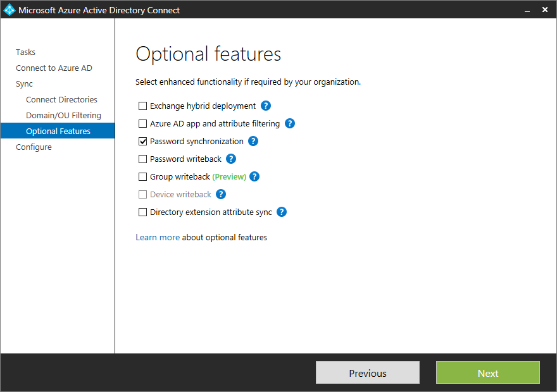This screenshot has height=392, width=557.
Task: Show help for Password writeback
Action: [x=231, y=159]
